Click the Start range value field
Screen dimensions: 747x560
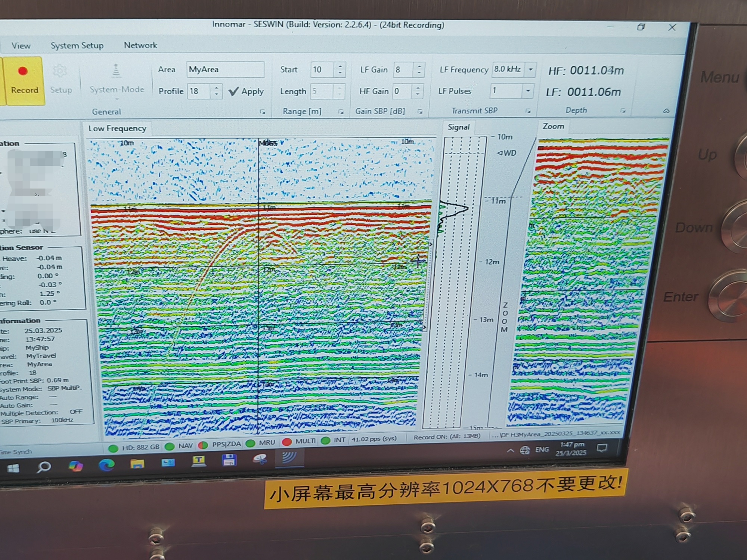tap(322, 70)
